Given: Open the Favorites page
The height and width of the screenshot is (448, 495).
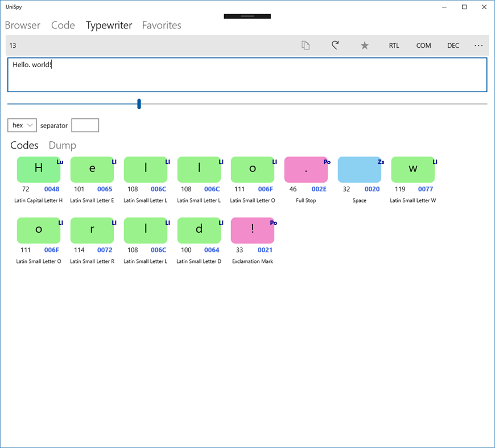Looking at the screenshot, I should click(162, 25).
